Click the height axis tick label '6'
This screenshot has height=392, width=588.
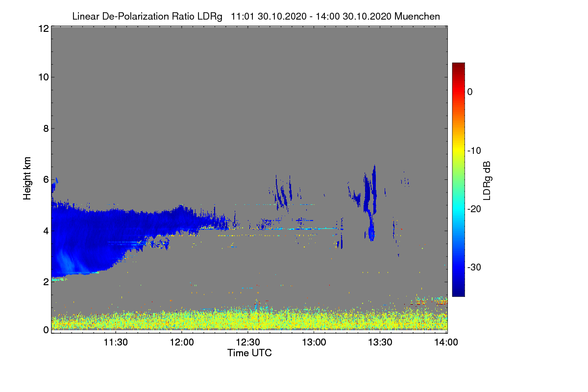[x=46, y=180]
